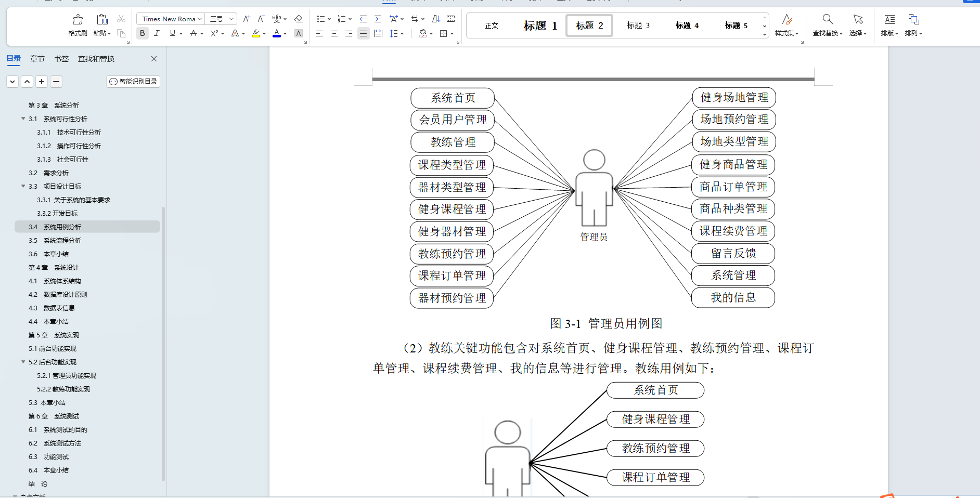Click the Paste (粘贴) clipboard icon

coord(102,20)
